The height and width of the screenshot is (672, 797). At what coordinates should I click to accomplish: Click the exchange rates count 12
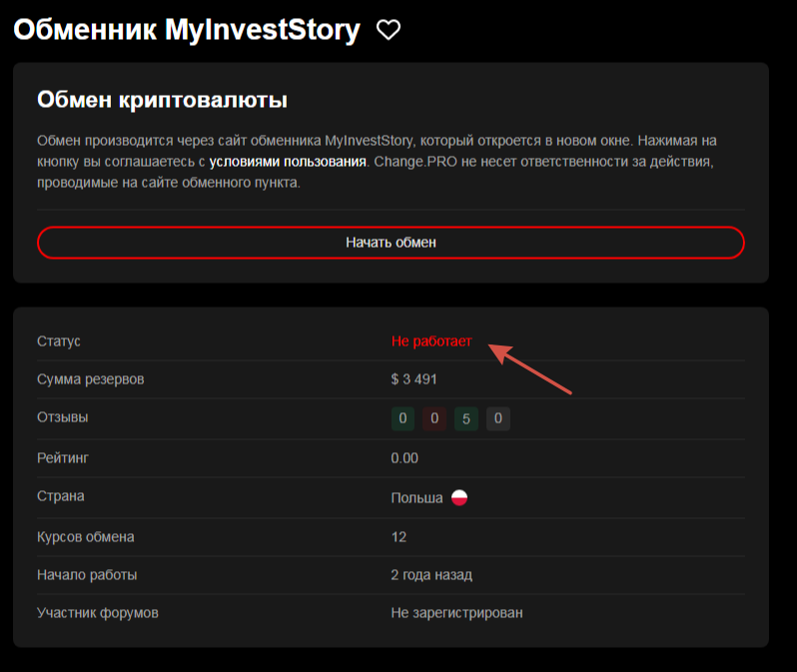(398, 536)
